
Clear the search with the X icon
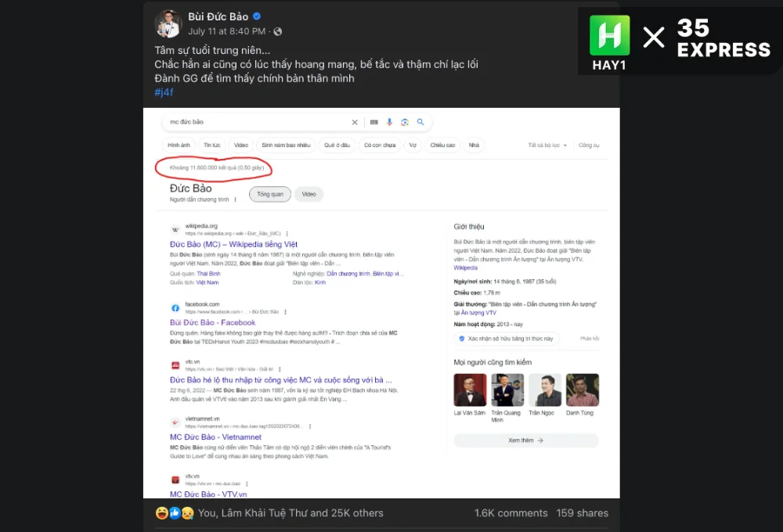355,122
